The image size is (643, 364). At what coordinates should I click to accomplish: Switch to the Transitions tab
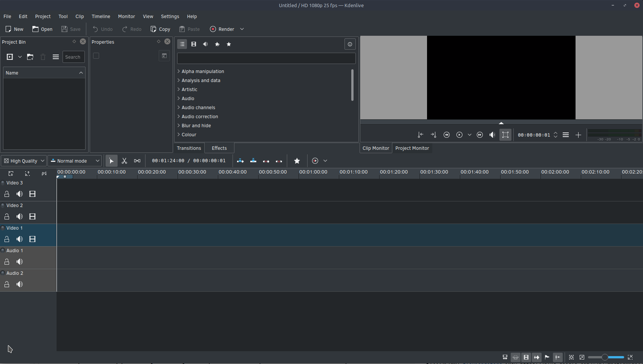pyautogui.click(x=189, y=148)
